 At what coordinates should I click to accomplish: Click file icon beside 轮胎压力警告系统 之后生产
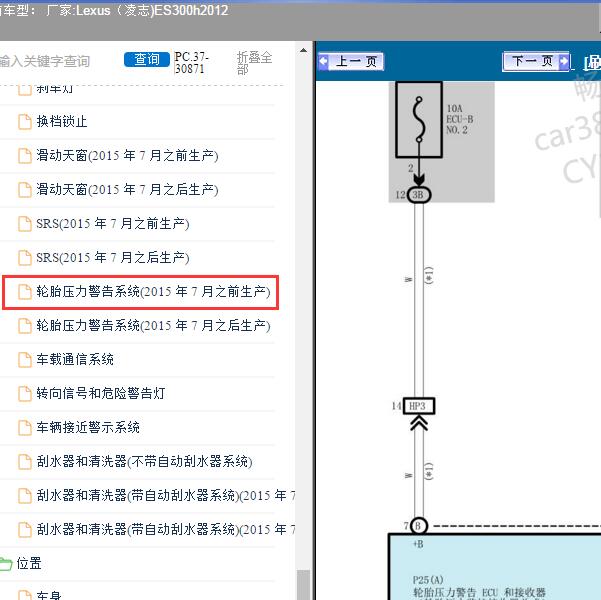click(x=25, y=326)
